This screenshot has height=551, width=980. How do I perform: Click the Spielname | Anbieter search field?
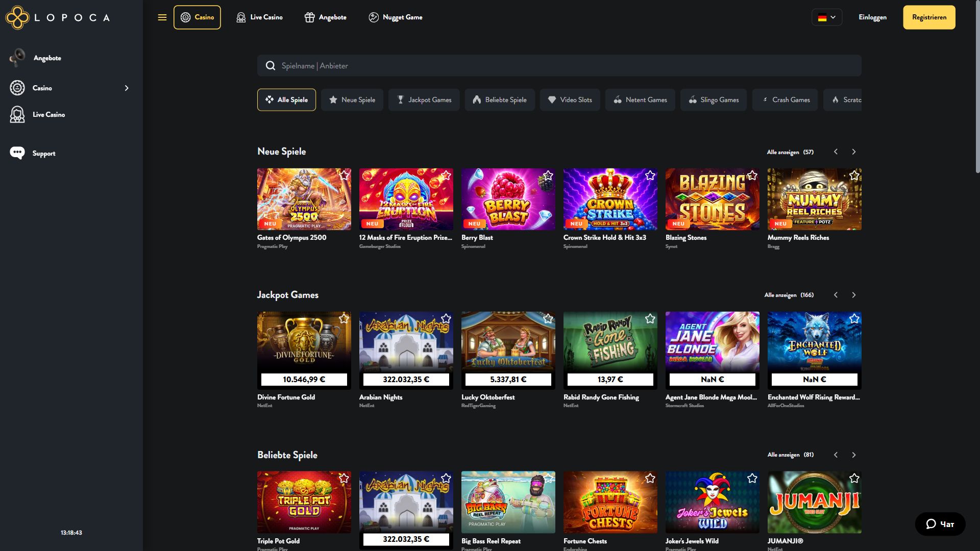tap(559, 65)
